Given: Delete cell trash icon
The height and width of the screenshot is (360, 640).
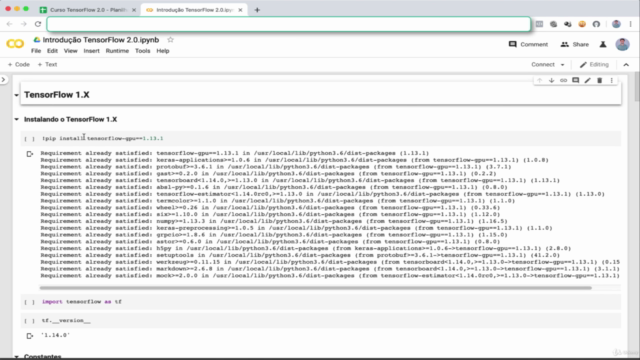Looking at the screenshot, I should pos(600,80).
